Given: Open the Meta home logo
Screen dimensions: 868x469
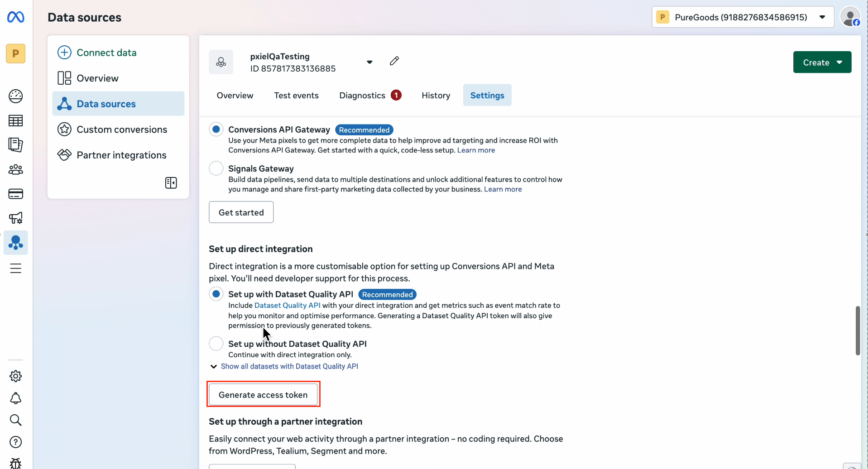Looking at the screenshot, I should [x=15, y=17].
